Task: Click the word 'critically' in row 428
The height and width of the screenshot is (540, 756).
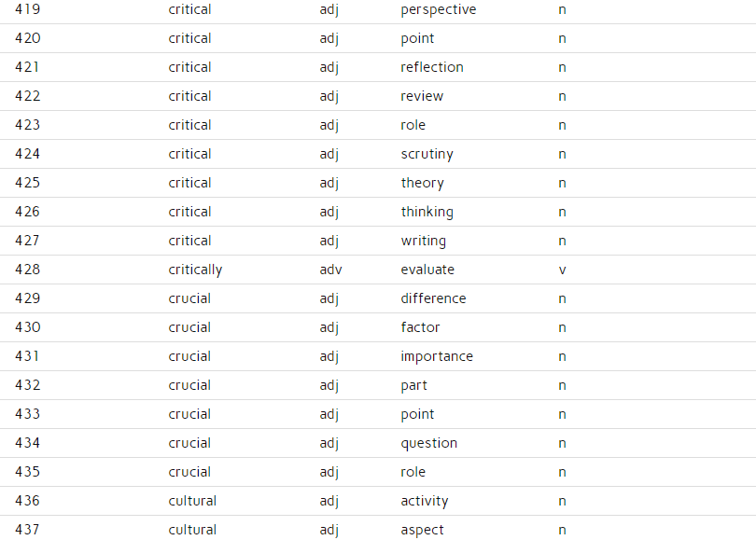Action: (x=195, y=270)
